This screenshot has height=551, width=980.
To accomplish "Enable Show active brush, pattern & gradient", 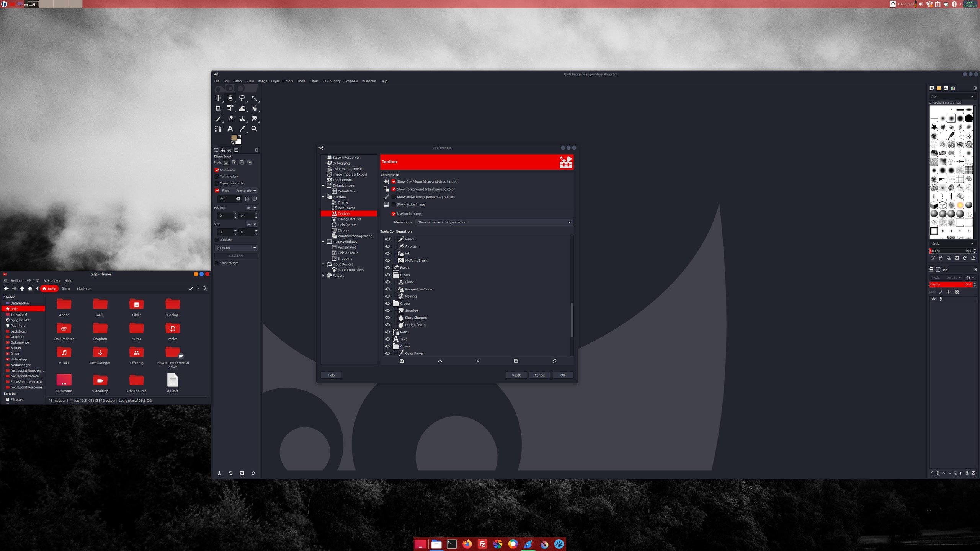I will 394,197.
